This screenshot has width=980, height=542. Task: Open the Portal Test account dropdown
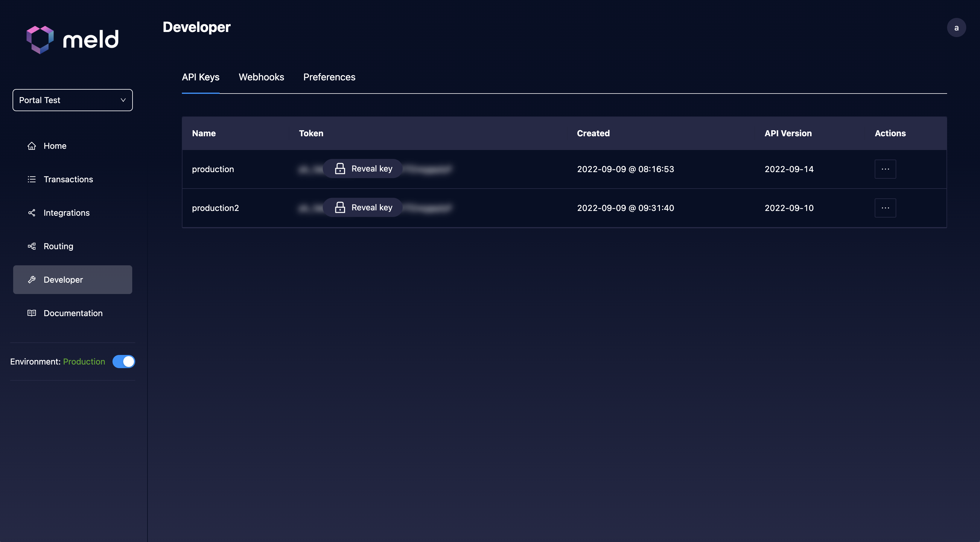(72, 100)
